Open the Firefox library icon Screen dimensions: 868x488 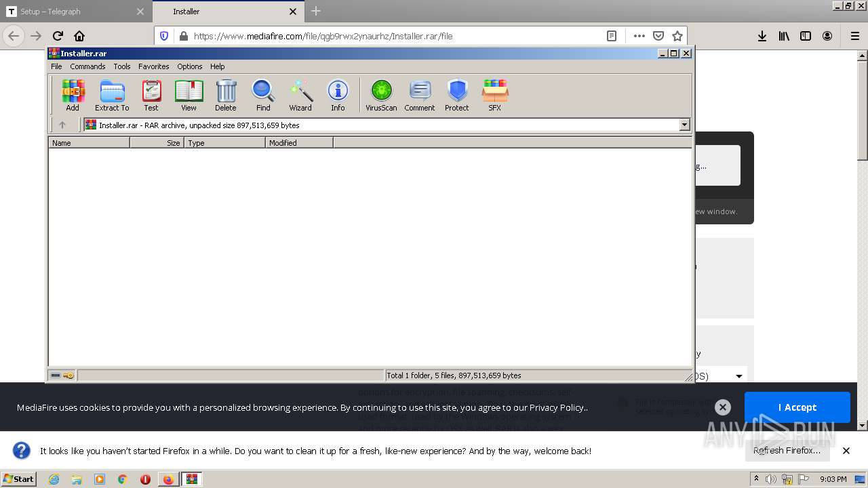point(784,36)
